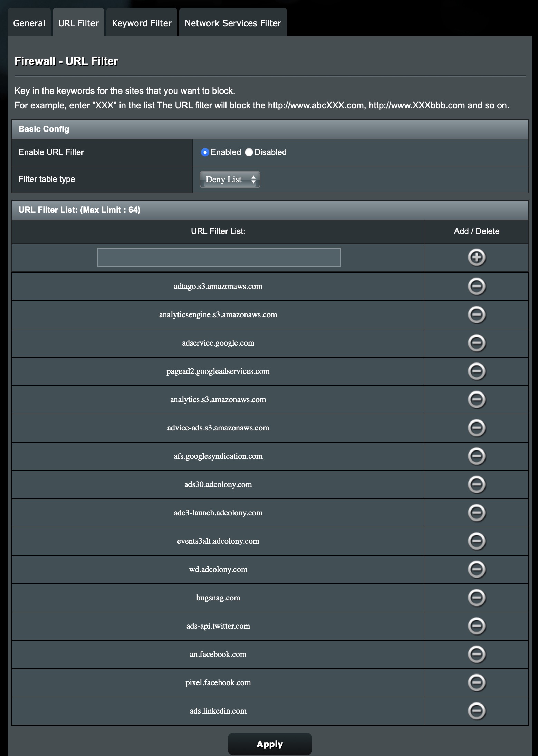Viewport: 538px width, 756px height.
Task: Click the adc3-launch.adcolony.com text
Action: pos(218,513)
